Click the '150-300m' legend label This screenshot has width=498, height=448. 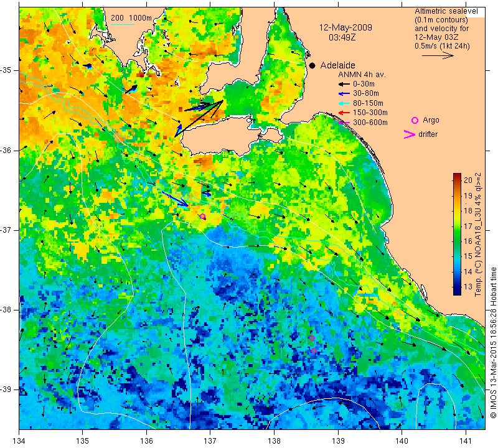[370, 113]
